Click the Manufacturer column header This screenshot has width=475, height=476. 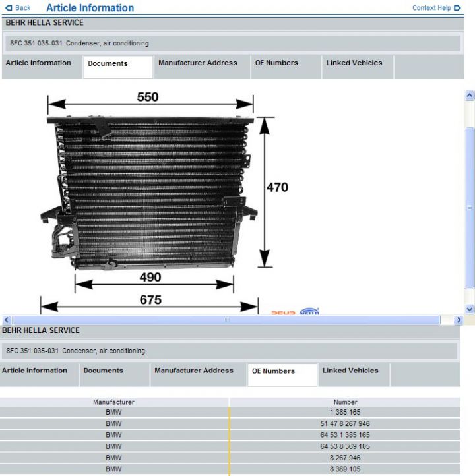113,402
